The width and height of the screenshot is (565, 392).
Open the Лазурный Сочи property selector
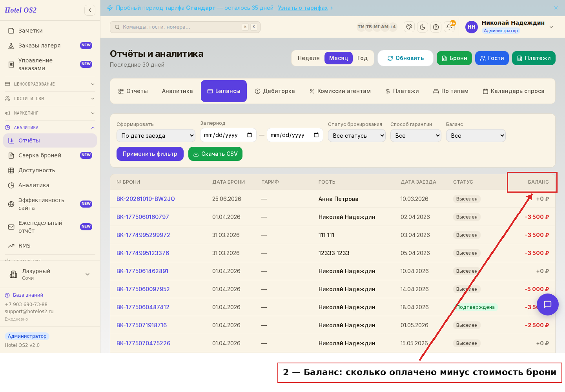tap(50, 274)
